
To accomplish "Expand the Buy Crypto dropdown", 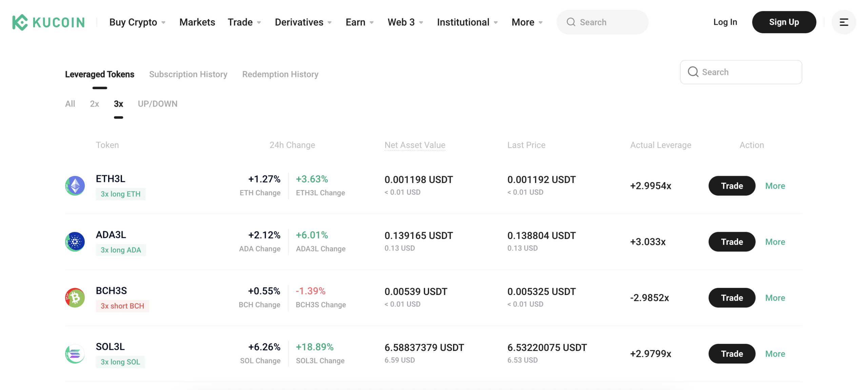I will click(137, 22).
